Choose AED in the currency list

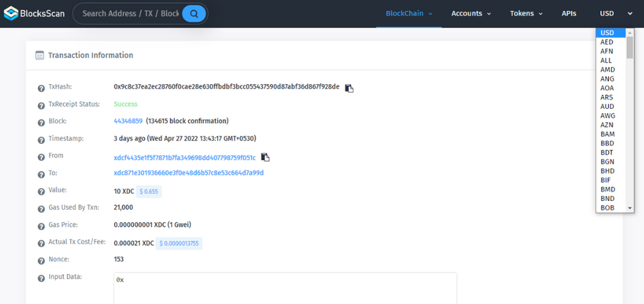tap(607, 42)
